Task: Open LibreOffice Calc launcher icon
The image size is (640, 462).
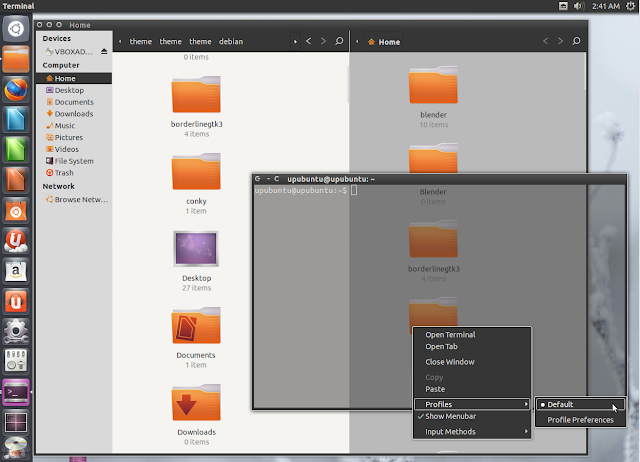Action: pos(16,149)
